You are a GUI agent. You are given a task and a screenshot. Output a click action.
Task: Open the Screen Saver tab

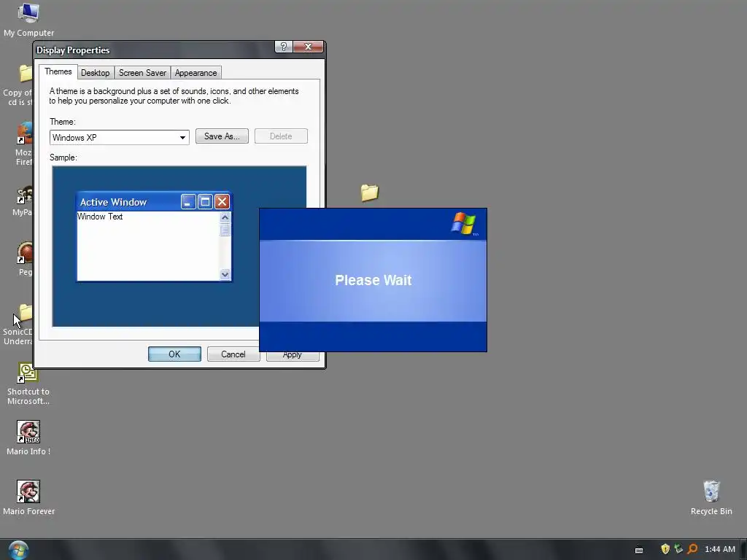pyautogui.click(x=142, y=73)
